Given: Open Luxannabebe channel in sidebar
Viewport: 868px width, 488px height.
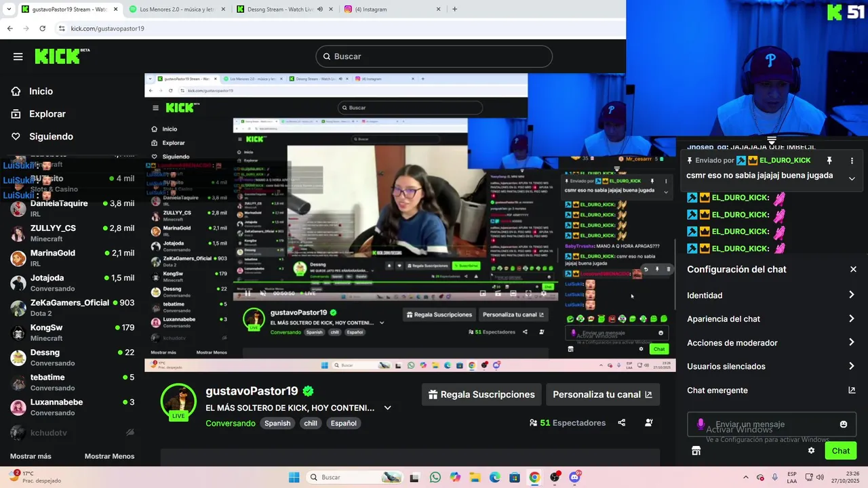Looking at the screenshot, I should click(x=72, y=407).
